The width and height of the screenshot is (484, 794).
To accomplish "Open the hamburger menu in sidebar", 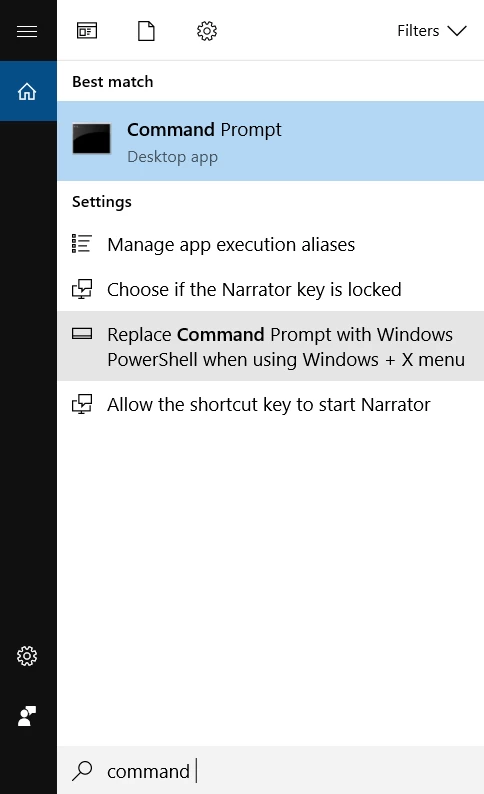I will click(27, 31).
